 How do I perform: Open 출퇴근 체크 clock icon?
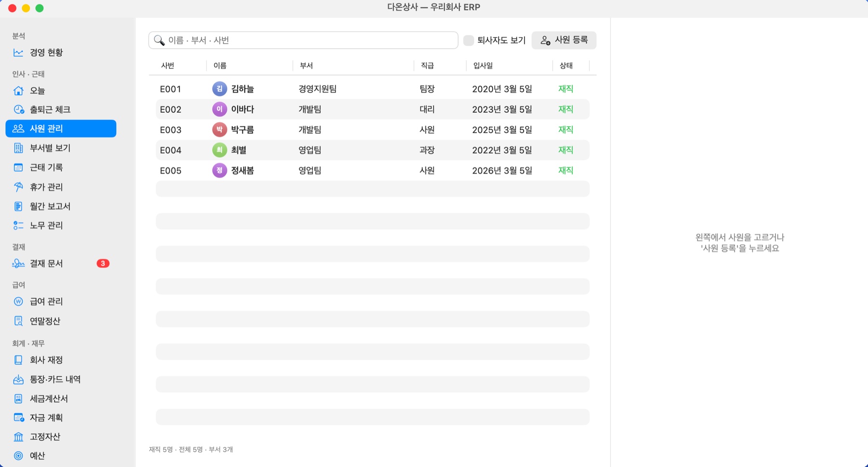[x=18, y=109]
